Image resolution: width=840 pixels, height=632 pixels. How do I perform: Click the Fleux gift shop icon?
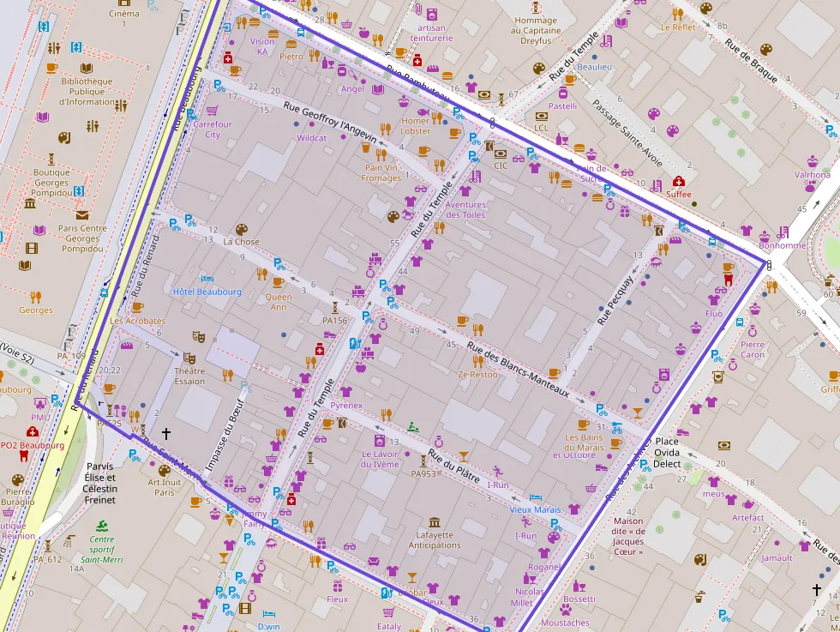click(338, 586)
